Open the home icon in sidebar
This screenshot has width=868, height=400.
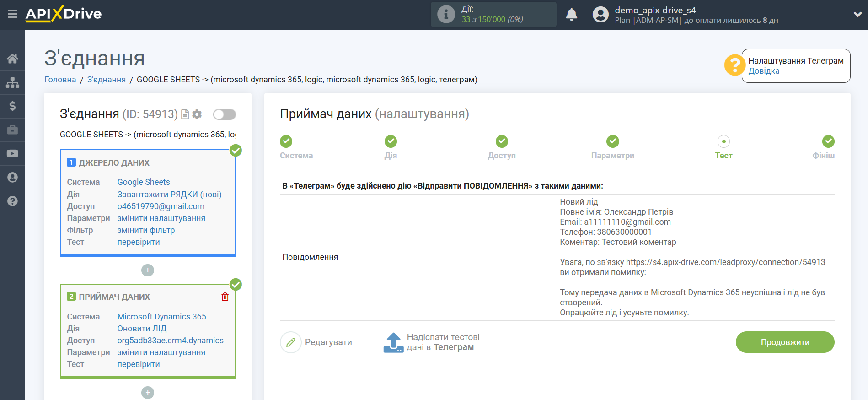point(12,59)
